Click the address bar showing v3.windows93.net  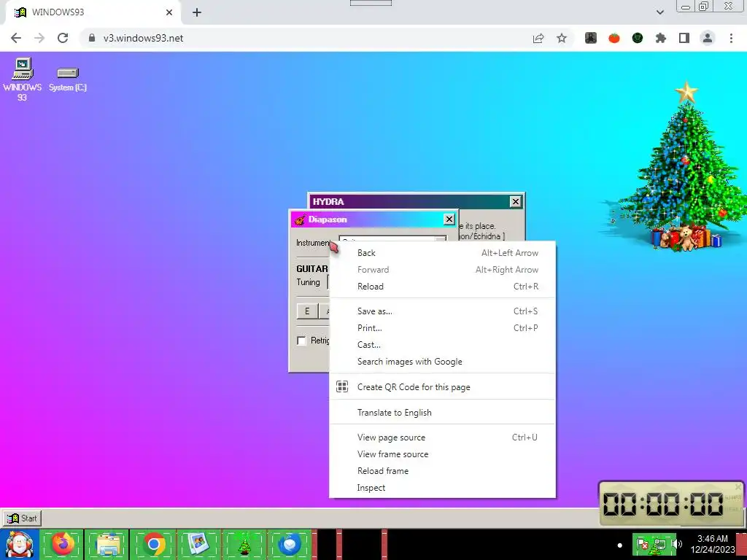[x=305, y=38]
